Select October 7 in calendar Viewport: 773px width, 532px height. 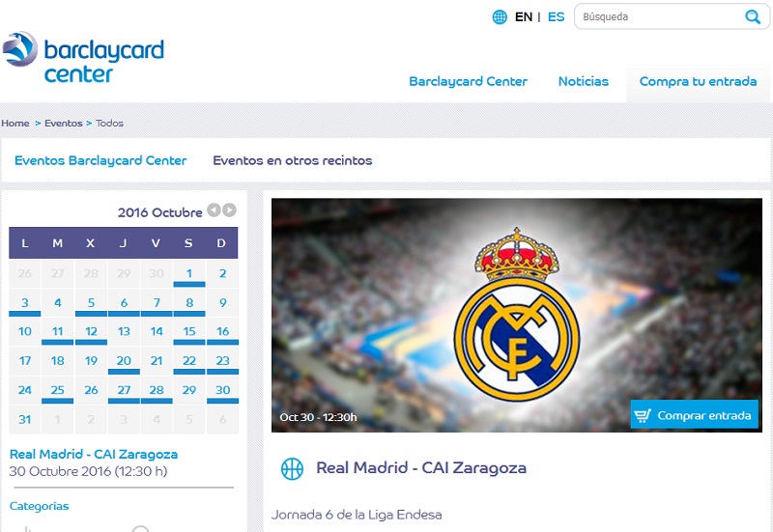coord(157,303)
